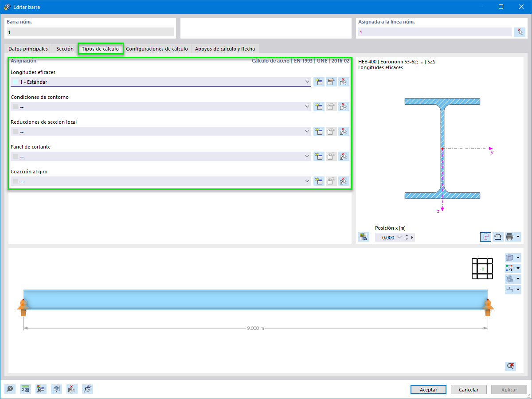
Task: Click the Aplicar button
Action: click(509, 389)
